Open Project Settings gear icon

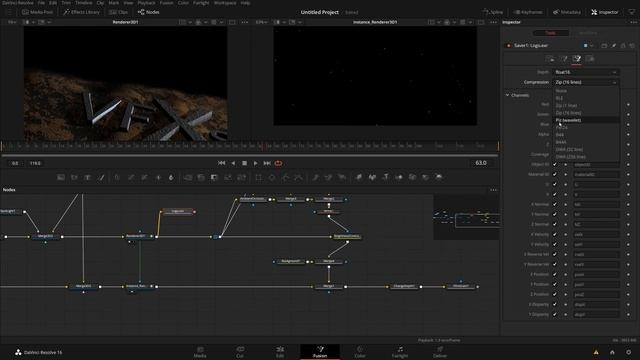(629, 352)
